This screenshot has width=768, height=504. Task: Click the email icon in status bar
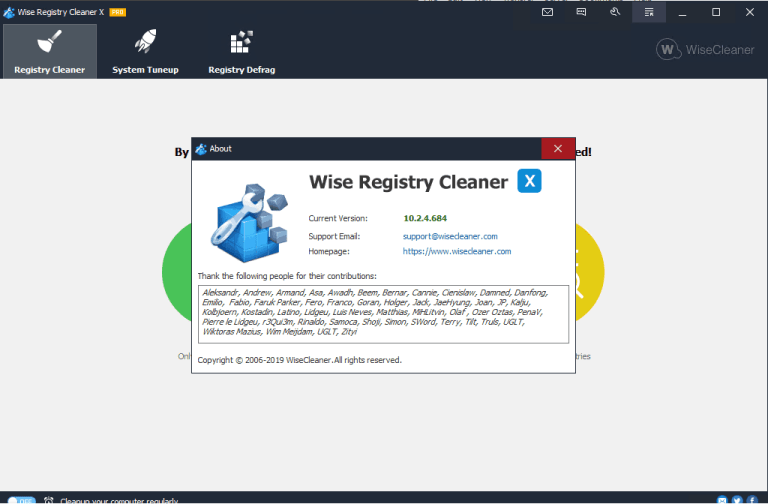click(x=722, y=501)
